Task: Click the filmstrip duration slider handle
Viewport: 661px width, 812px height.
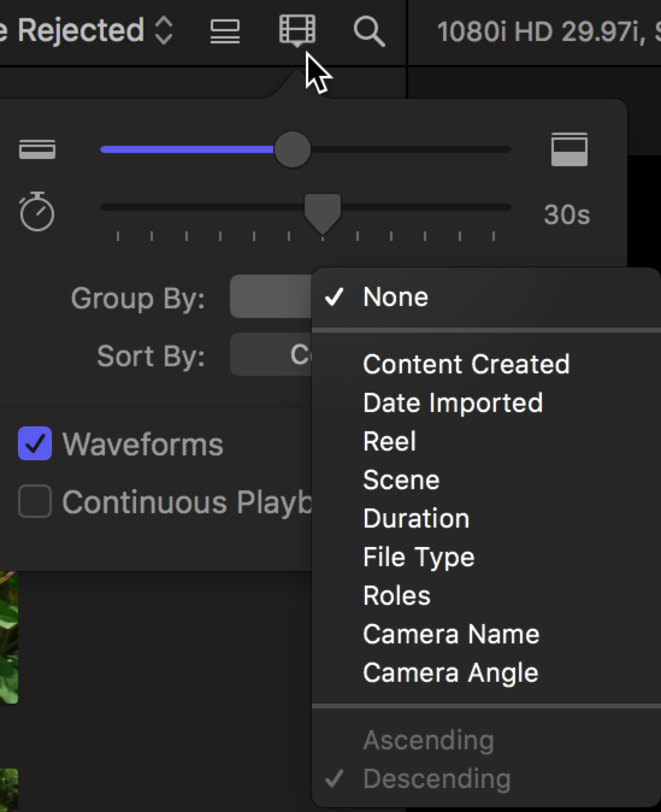Action: (x=322, y=211)
